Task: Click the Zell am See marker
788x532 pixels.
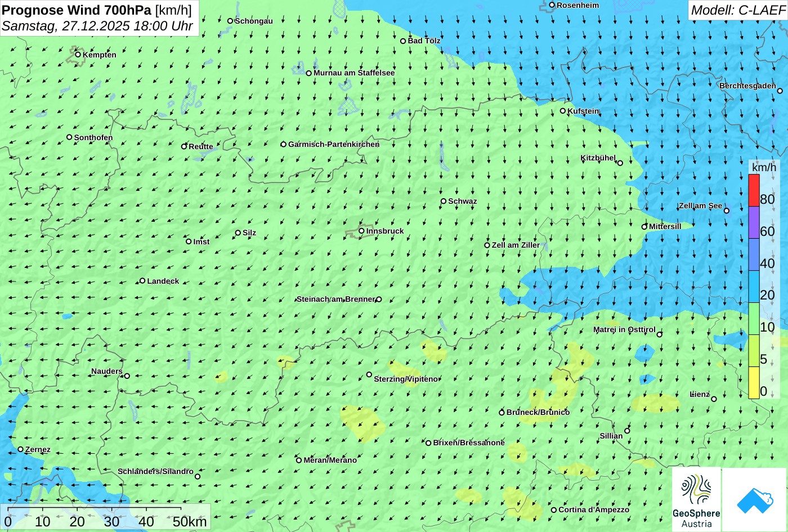Action: 727,211
